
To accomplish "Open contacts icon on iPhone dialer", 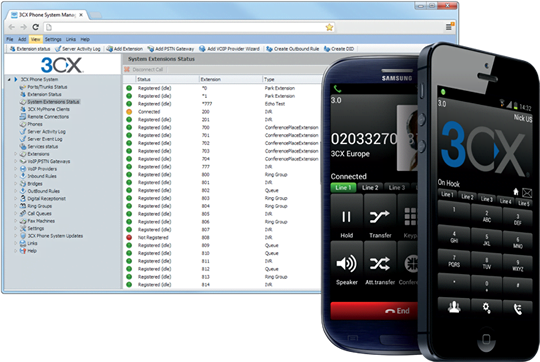I will (454, 307).
